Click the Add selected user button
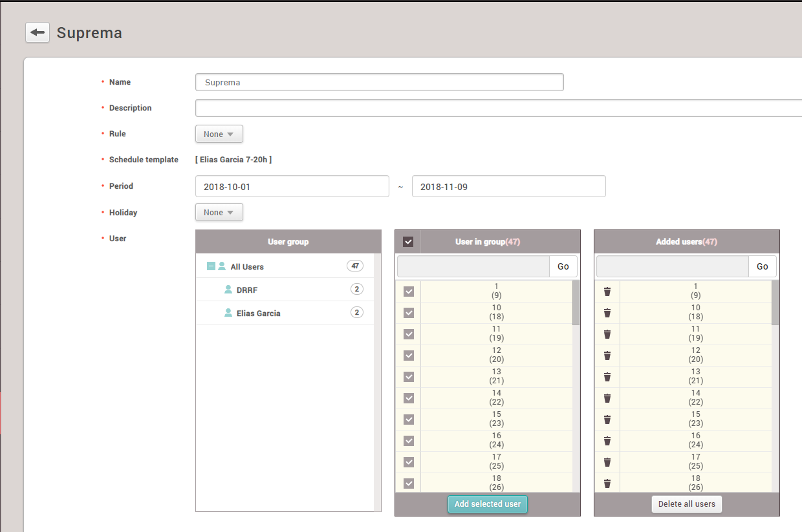 (488, 504)
